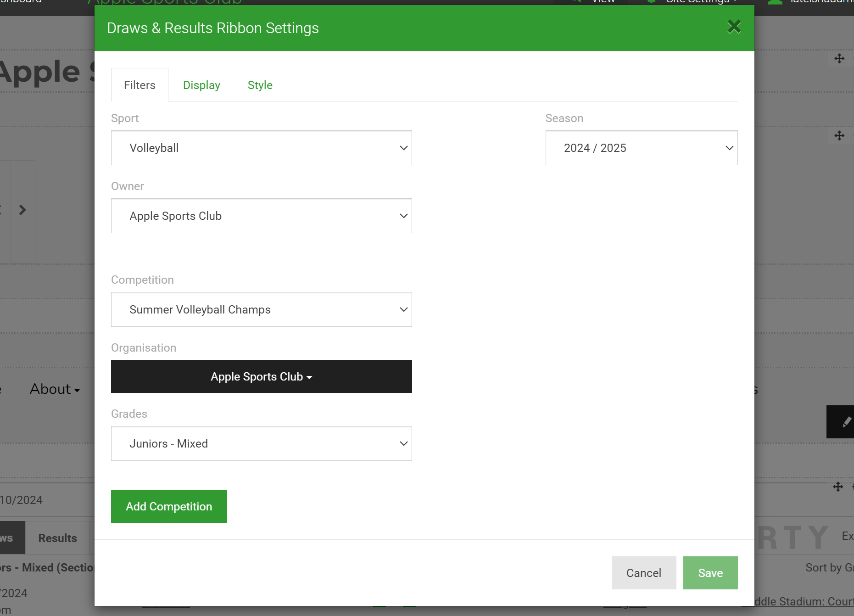Click the move handle icon near the date row
Image resolution: width=854 pixels, height=616 pixels.
coord(838,487)
